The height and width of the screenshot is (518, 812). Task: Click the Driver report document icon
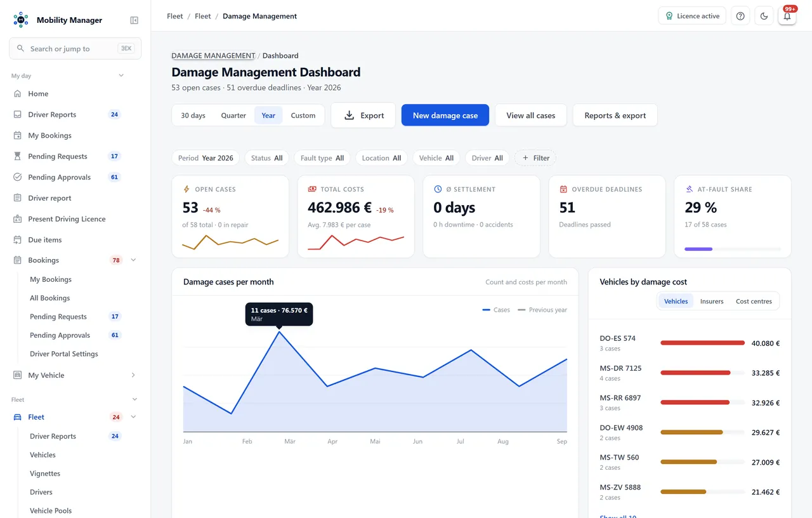[17, 198]
